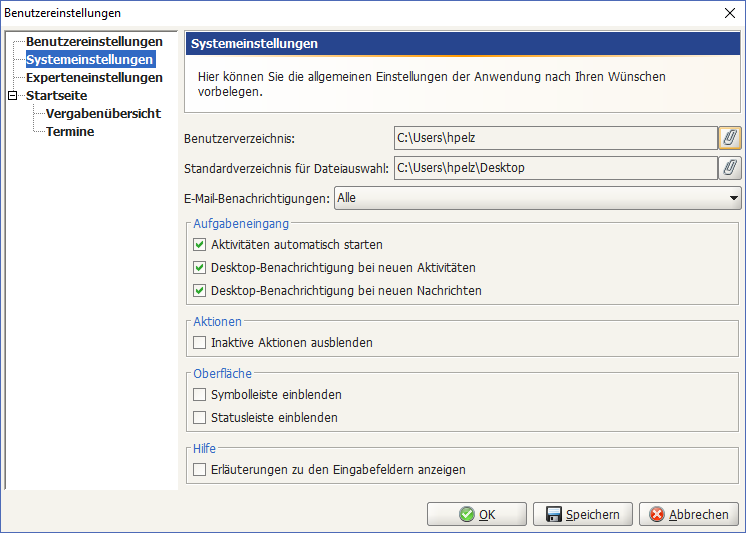746x533 pixels.
Task: Enable Inaktive Aktionen ausblenden
Action: point(199,342)
